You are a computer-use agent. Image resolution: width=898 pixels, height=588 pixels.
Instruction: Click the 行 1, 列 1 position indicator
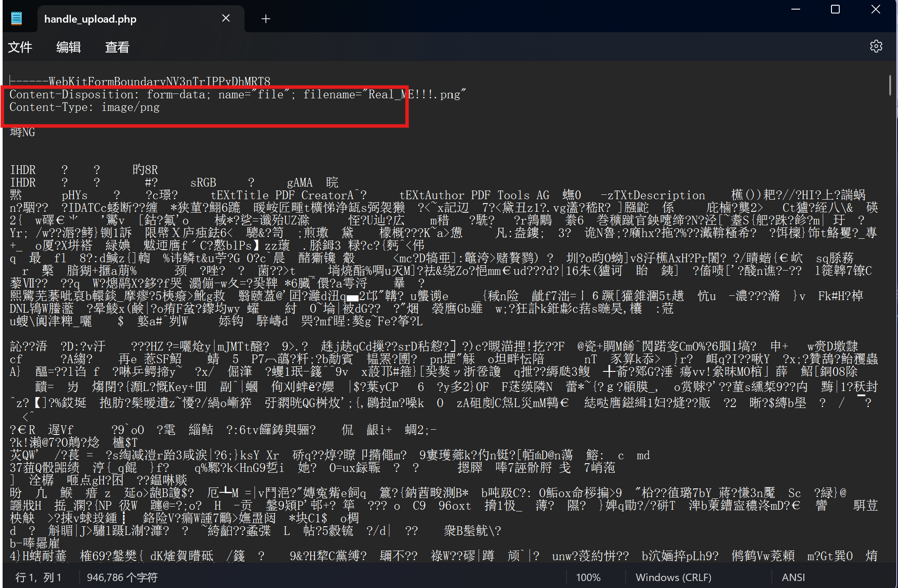point(38,577)
